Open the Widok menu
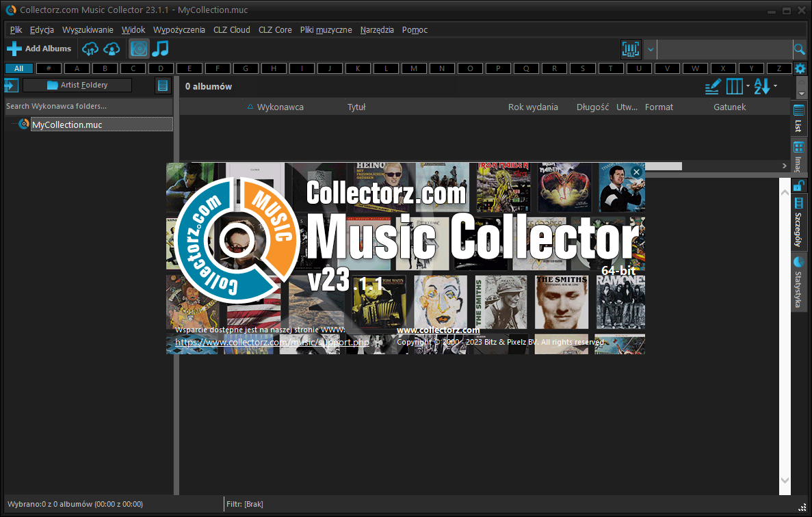The width and height of the screenshot is (812, 517). pyautogui.click(x=133, y=30)
